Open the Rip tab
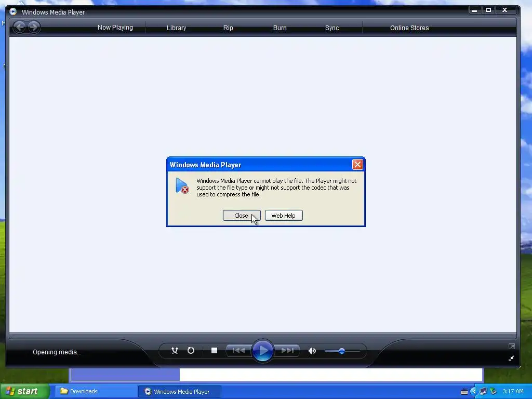 (x=228, y=28)
